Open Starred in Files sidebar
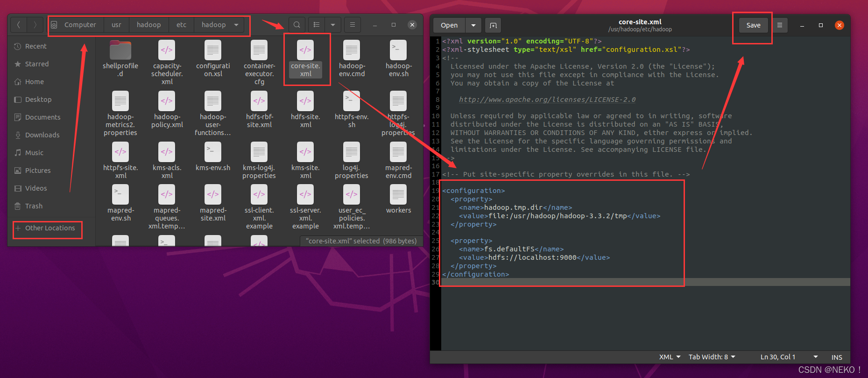The width and height of the screenshot is (868, 378). click(x=51, y=64)
